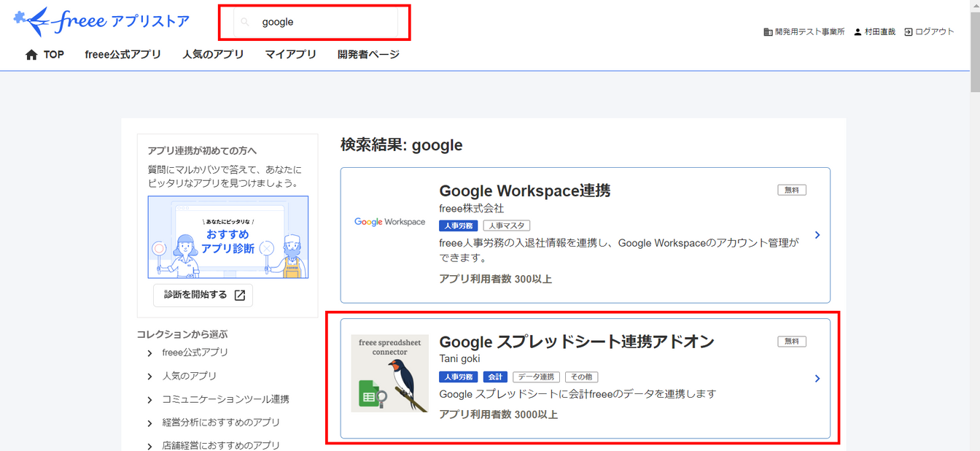980x451 pixels.
Task: Click the freee spreadsheet connector thumbnail
Action: pyautogui.click(x=389, y=374)
